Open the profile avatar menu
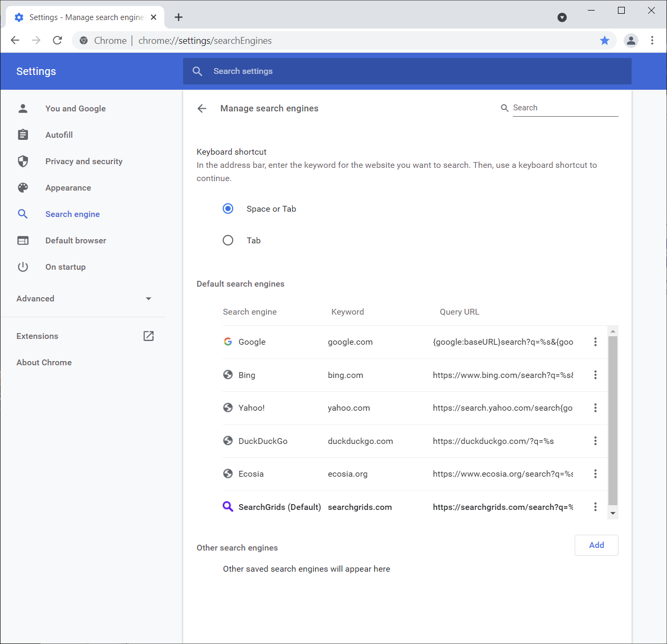Viewport: 667px width, 644px height. pos(631,40)
